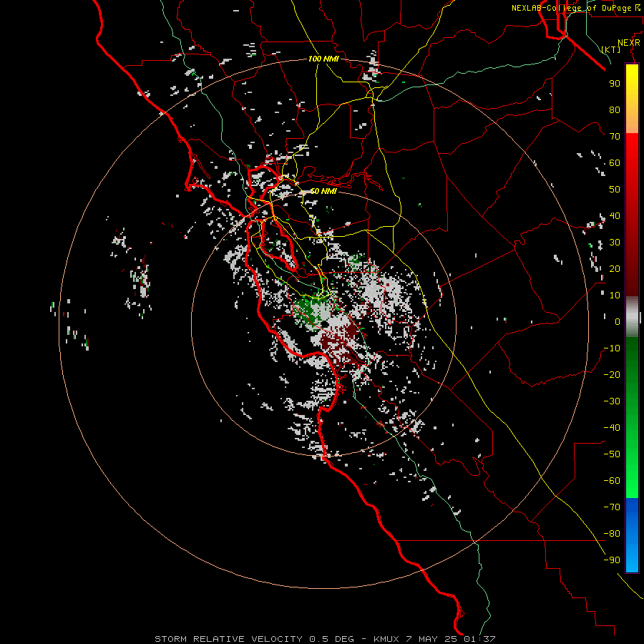Click the "100 NMI" range ring label
The height and width of the screenshot is (644, 644).
point(323,59)
